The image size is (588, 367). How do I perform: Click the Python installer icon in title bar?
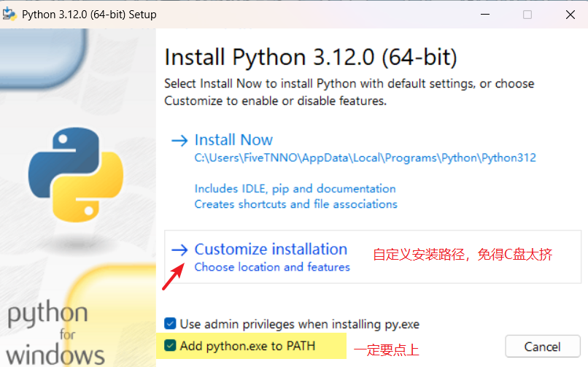pyautogui.click(x=9, y=15)
